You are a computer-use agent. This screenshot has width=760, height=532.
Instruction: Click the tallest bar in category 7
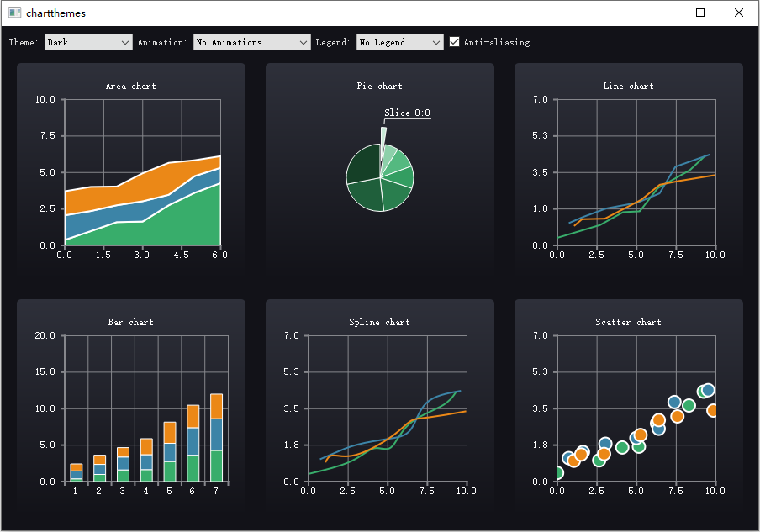click(x=216, y=438)
